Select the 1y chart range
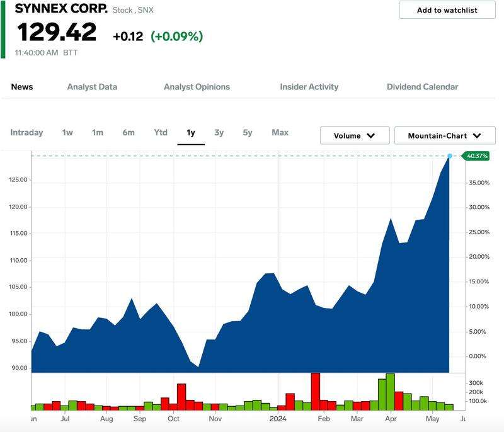Image resolution: width=504 pixels, height=432 pixels. (191, 132)
